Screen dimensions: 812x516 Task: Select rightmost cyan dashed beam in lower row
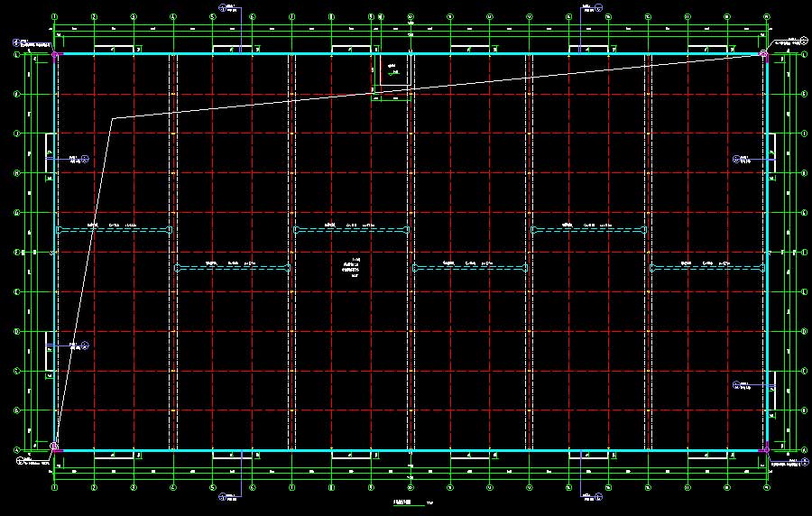707,268
